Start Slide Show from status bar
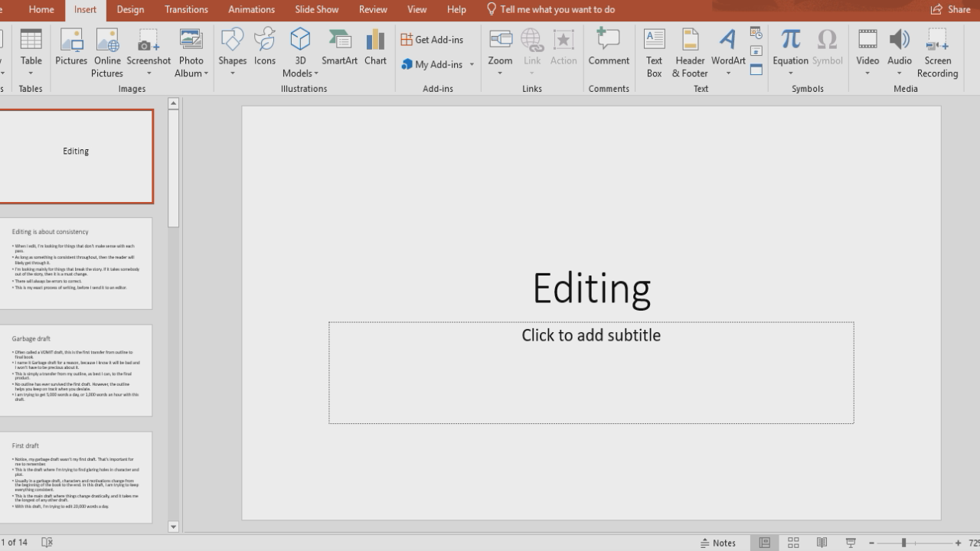This screenshot has height=551, width=980. 850,542
